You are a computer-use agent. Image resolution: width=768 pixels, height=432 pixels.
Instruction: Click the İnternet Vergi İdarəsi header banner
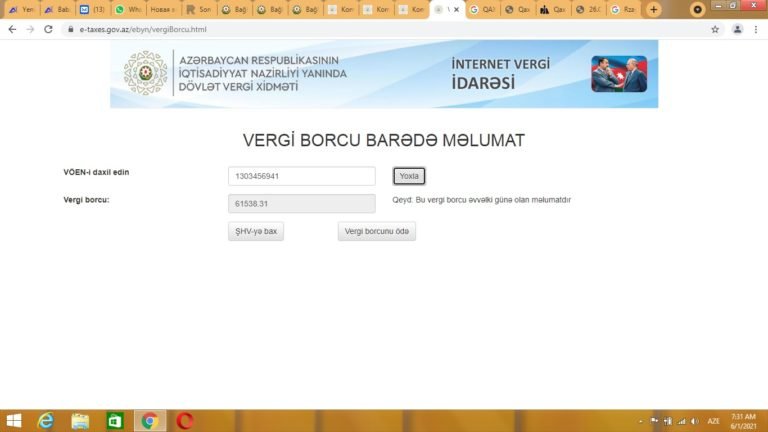pyautogui.click(x=384, y=74)
